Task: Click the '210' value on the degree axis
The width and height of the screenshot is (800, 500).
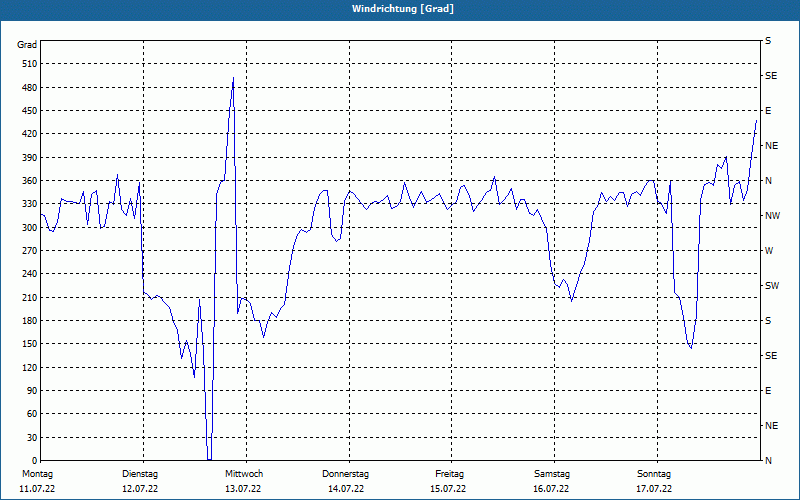Action: (30, 297)
